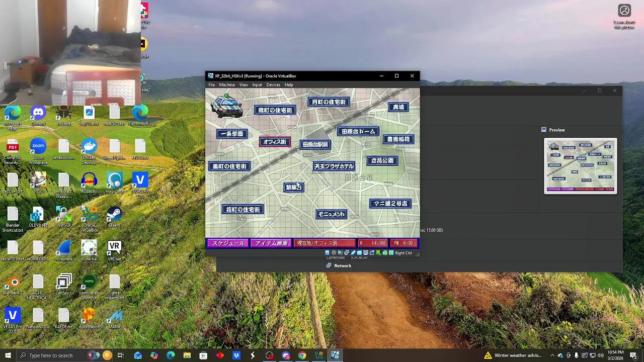The height and width of the screenshot is (362, 644).
Task: Open the XLink Kai desktop icon
Action: [x=89, y=251]
